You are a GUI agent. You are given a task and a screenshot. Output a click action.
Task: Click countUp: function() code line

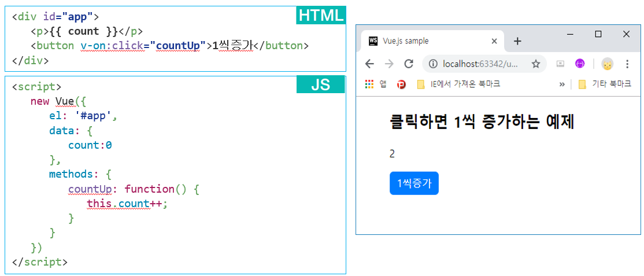tap(134, 189)
